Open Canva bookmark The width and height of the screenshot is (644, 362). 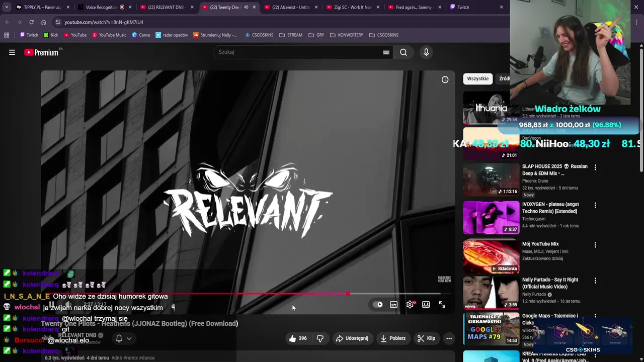(141, 35)
